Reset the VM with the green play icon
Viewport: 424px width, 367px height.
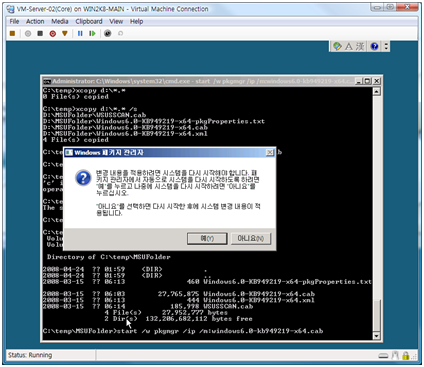92,33
